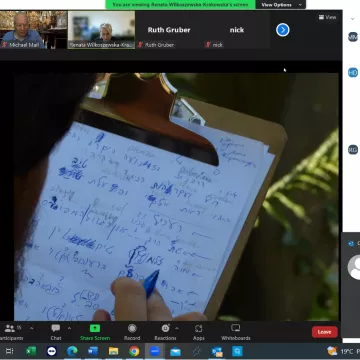Click the MM avatar in the side panel
This screenshot has height=360, width=360.
coord(353,37)
